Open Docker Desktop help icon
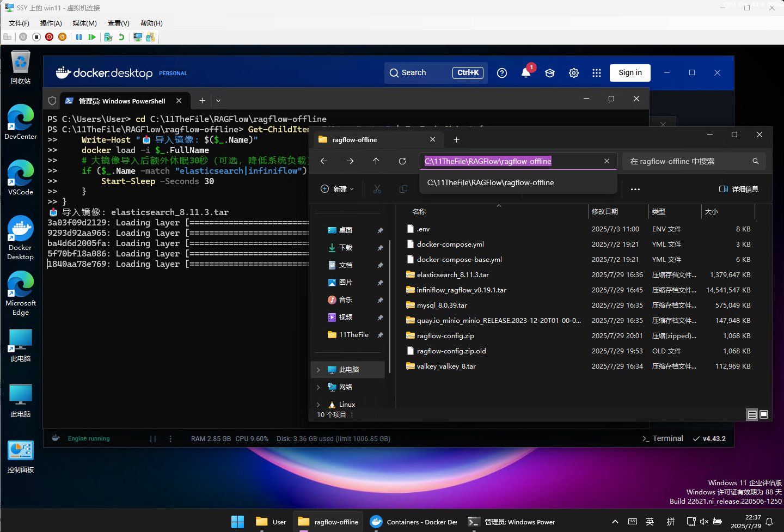This screenshot has height=532, width=784. point(502,73)
